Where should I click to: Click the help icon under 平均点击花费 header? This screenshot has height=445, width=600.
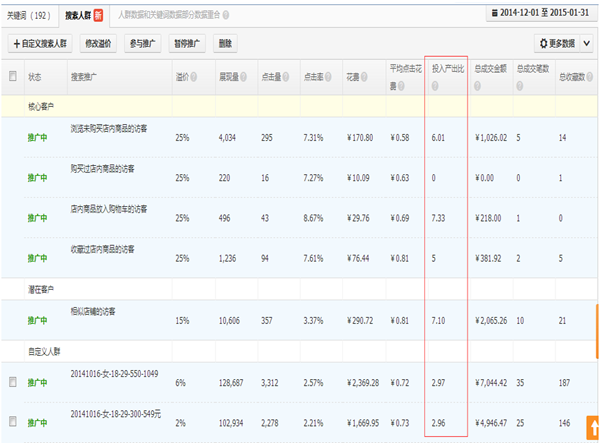click(x=401, y=86)
